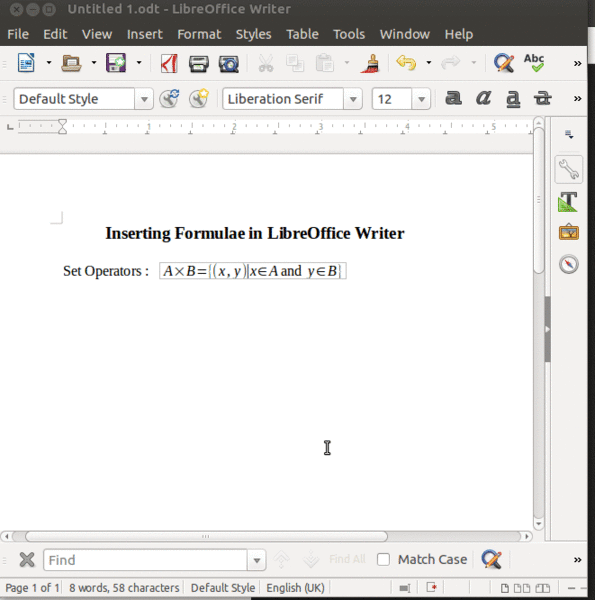Open Paragraph Style dropdown list

click(x=144, y=99)
